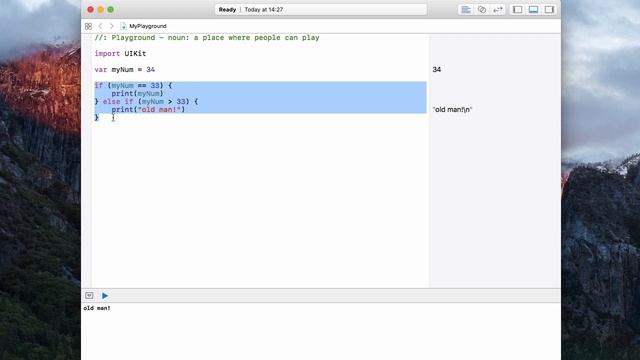Select MyPlayground in the jump bar
The image size is (640, 360).
coord(148,26)
